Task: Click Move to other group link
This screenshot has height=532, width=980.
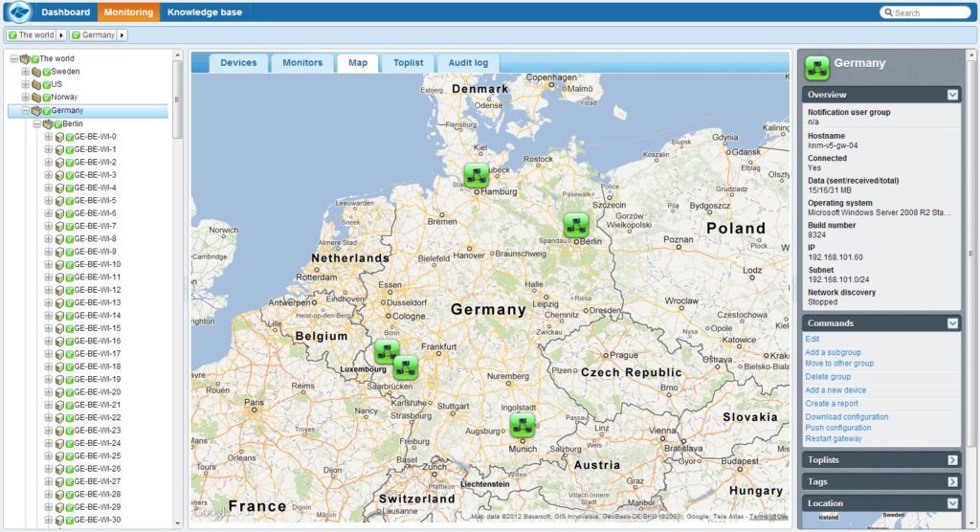Action: tap(839, 364)
